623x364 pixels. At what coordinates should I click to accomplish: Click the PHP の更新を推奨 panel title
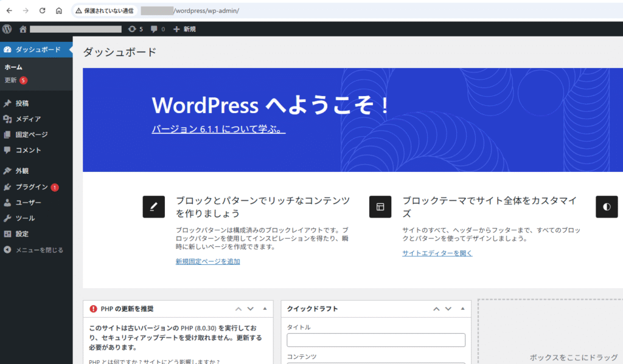coord(127,309)
